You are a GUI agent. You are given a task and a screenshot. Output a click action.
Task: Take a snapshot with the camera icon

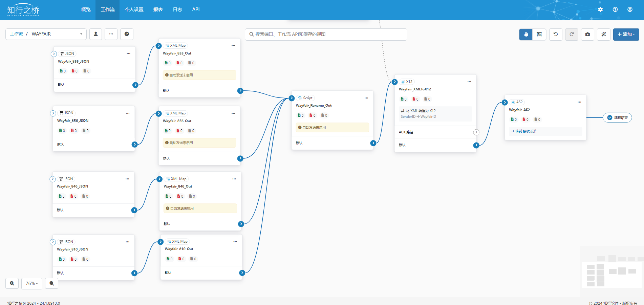587,34
